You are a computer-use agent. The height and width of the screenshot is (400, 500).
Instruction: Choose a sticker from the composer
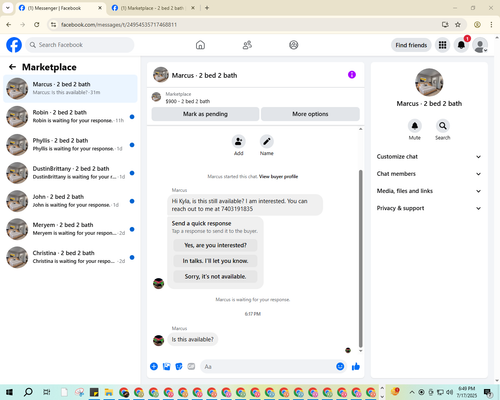[x=179, y=367]
